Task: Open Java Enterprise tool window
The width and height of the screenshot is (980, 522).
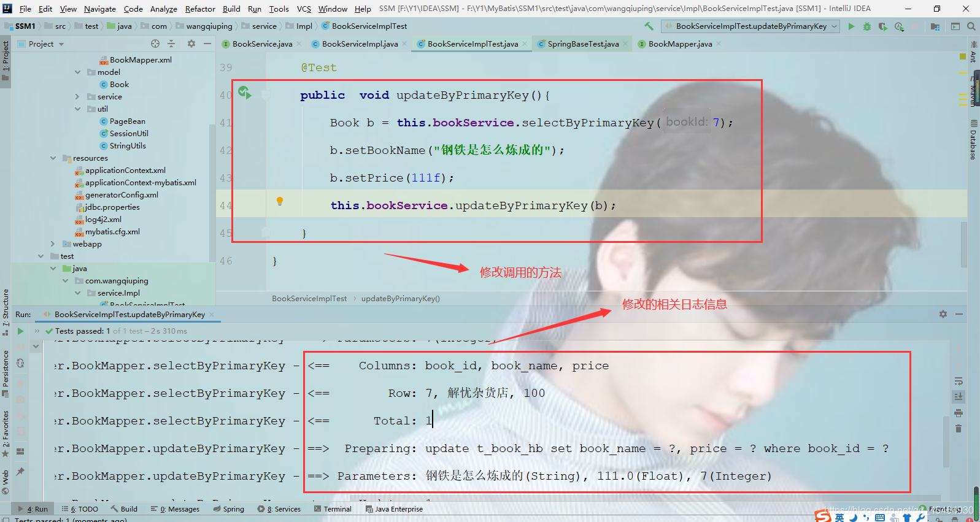Action: pyautogui.click(x=394, y=509)
